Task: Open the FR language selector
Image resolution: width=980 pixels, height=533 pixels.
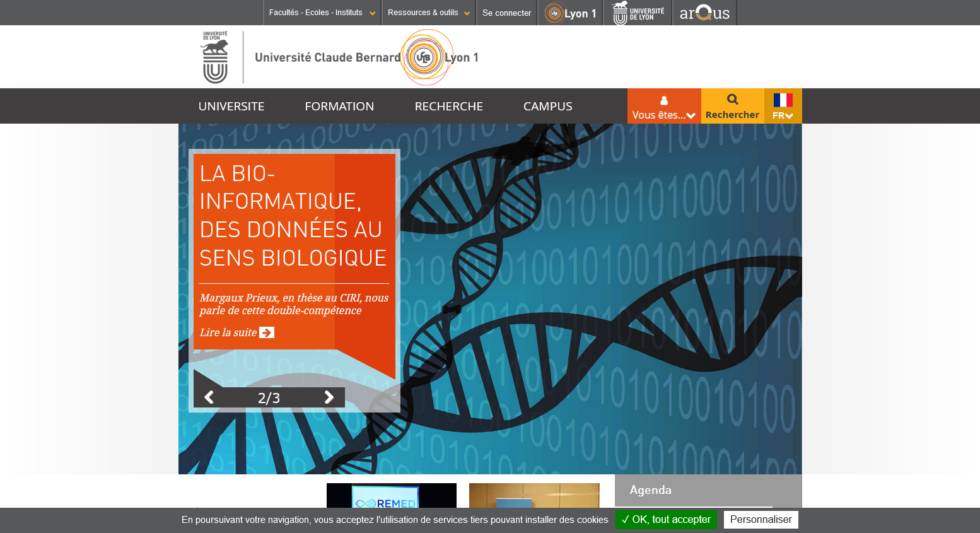Action: 783,107
